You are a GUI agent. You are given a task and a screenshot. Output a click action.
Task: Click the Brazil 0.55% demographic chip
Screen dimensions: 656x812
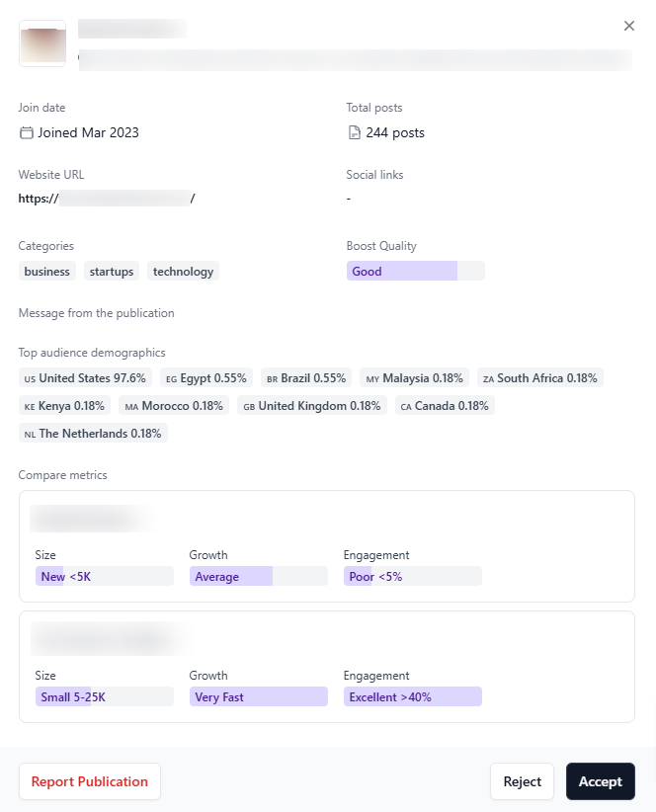pyautogui.click(x=306, y=377)
